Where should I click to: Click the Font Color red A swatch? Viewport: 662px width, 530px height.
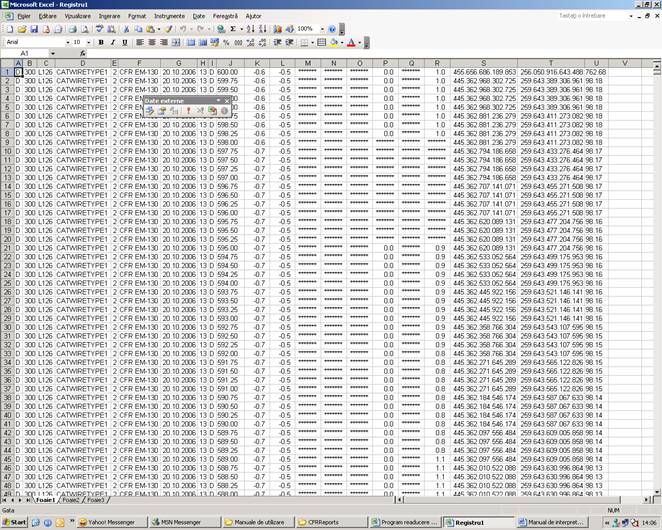tap(351, 42)
